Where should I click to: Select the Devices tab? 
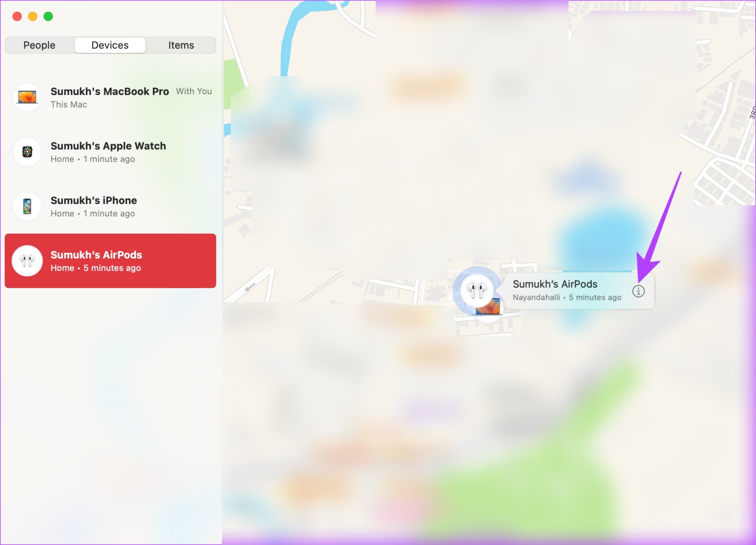pyautogui.click(x=110, y=45)
